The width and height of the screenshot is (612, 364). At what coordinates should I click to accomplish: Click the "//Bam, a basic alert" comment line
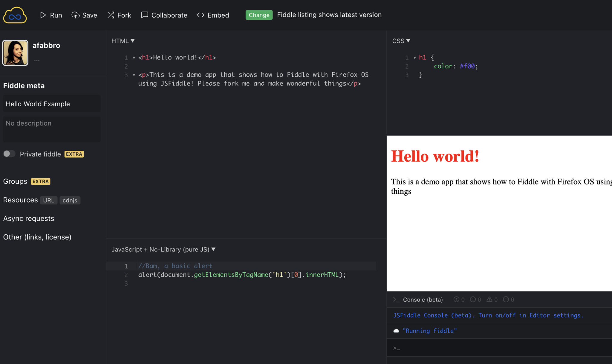[175, 266]
